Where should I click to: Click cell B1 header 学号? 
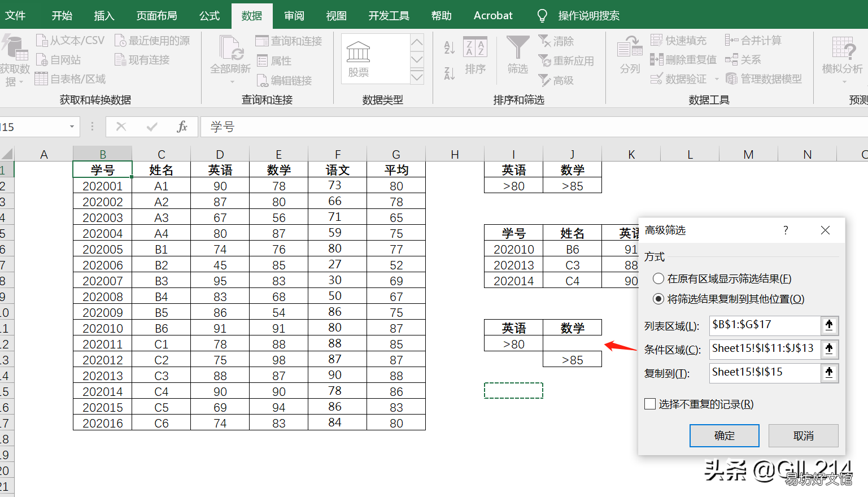(x=103, y=170)
